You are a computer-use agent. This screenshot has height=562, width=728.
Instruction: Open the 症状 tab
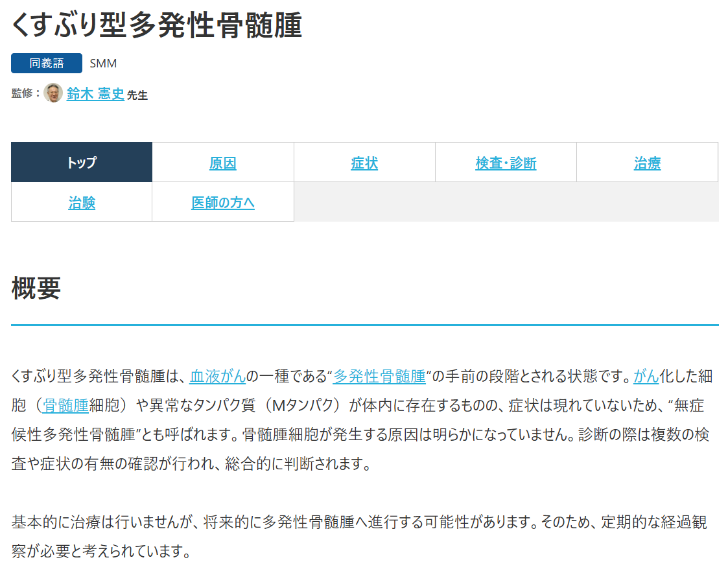(364, 163)
